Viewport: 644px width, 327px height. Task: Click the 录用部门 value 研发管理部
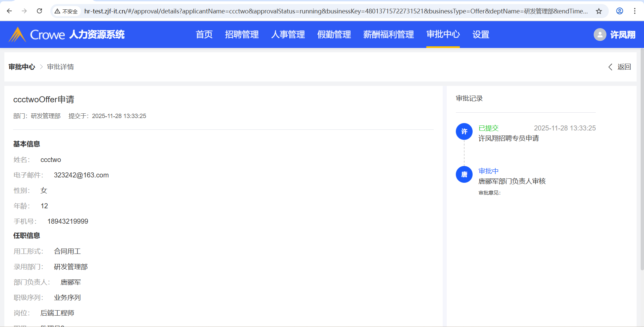[x=71, y=267]
